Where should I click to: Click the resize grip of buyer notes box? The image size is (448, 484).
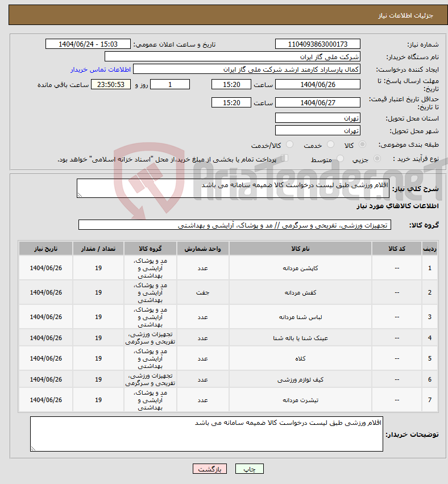pyautogui.click(x=34, y=448)
